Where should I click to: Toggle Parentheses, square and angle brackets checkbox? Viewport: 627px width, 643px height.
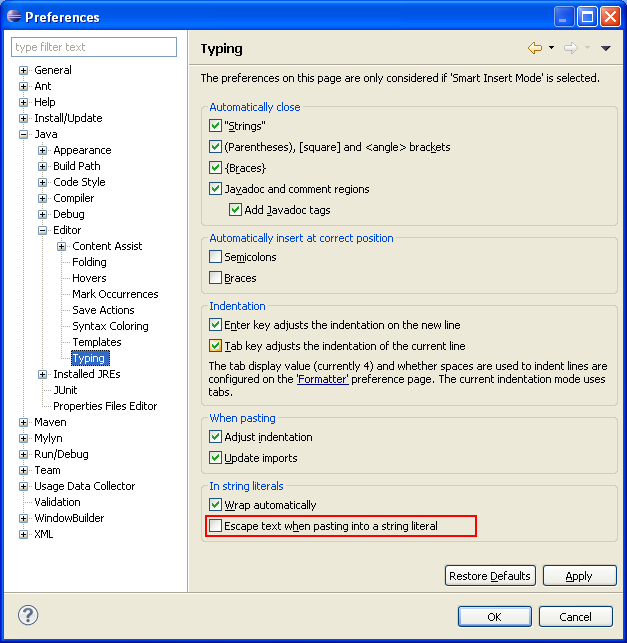pyautogui.click(x=215, y=146)
